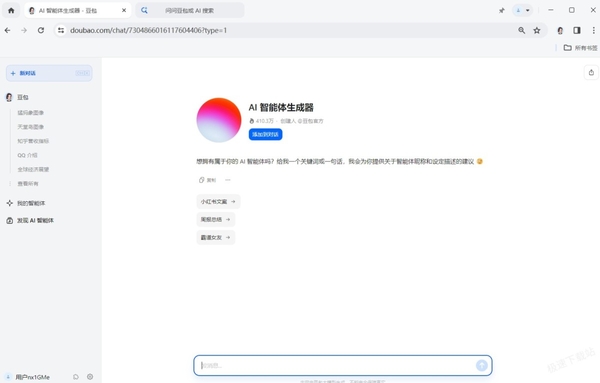This screenshot has height=383, width=600.
Task: Reload the page with refresh icon
Action: (x=41, y=30)
